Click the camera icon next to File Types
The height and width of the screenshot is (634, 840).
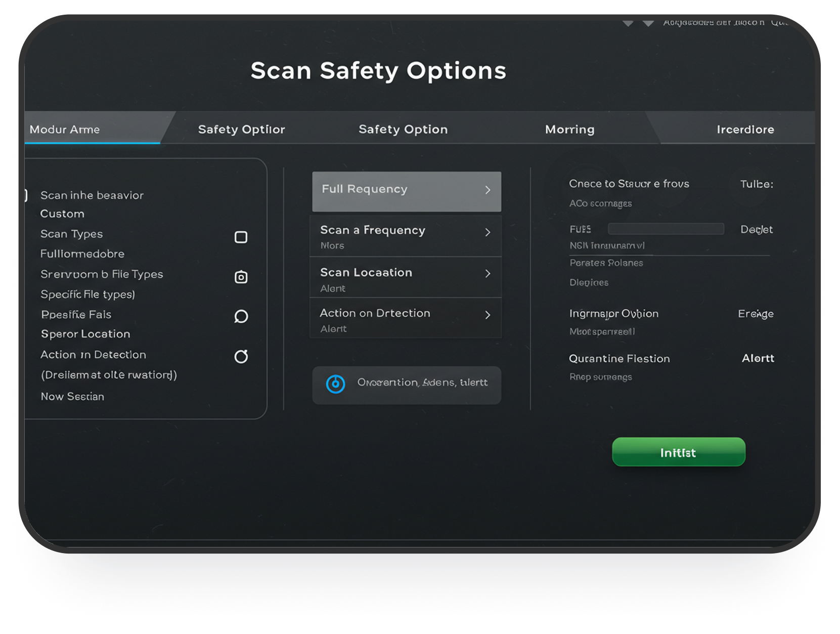tap(241, 277)
